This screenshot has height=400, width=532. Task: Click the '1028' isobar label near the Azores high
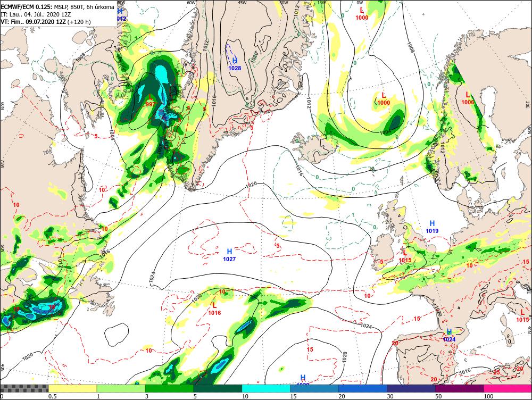pos(344,356)
